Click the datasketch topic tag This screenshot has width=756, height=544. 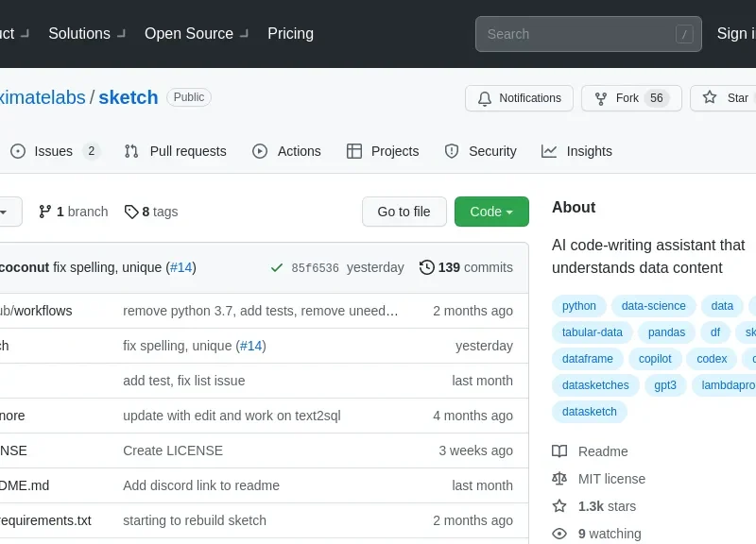point(589,412)
